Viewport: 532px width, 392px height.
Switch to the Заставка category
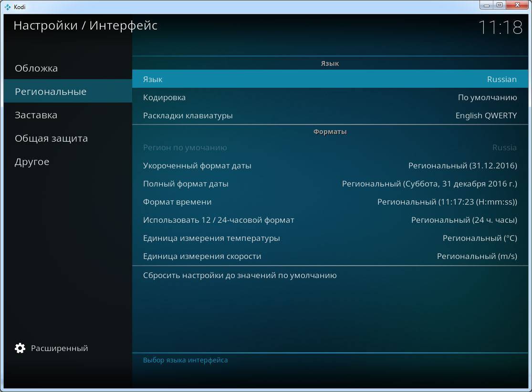point(36,115)
